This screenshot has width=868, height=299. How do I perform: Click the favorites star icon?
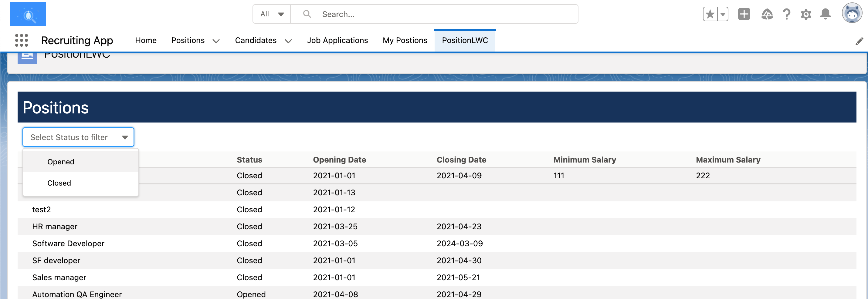[710, 14]
